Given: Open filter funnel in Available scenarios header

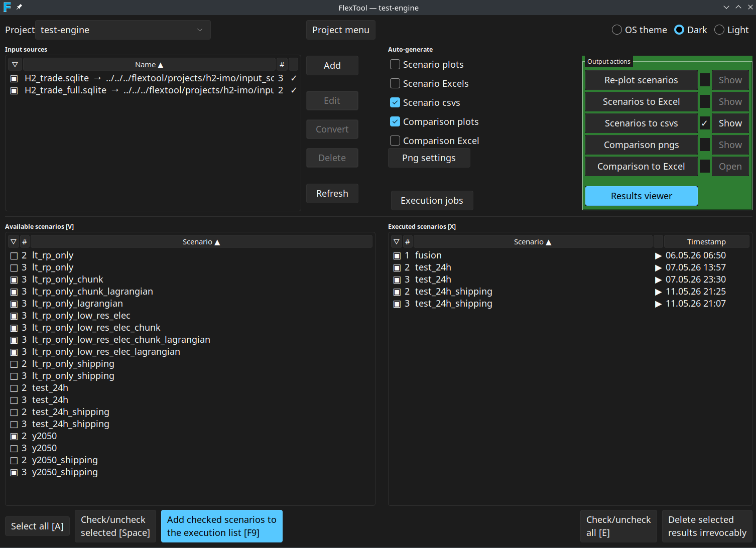Looking at the screenshot, I should point(14,242).
